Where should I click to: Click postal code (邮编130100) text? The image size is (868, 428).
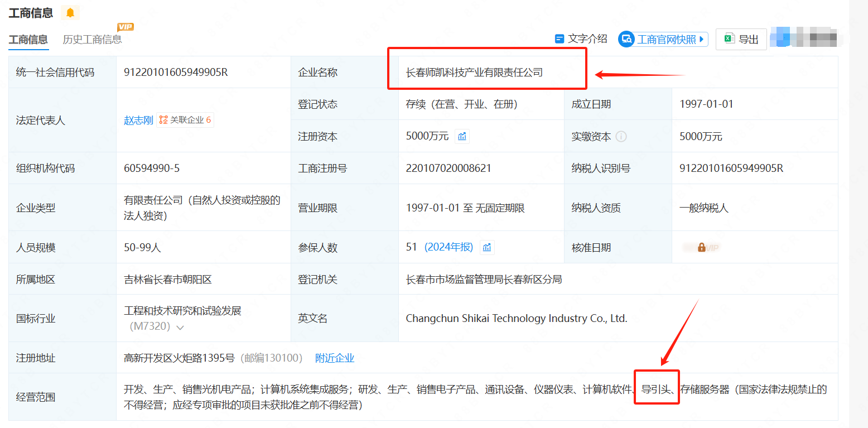(x=271, y=358)
